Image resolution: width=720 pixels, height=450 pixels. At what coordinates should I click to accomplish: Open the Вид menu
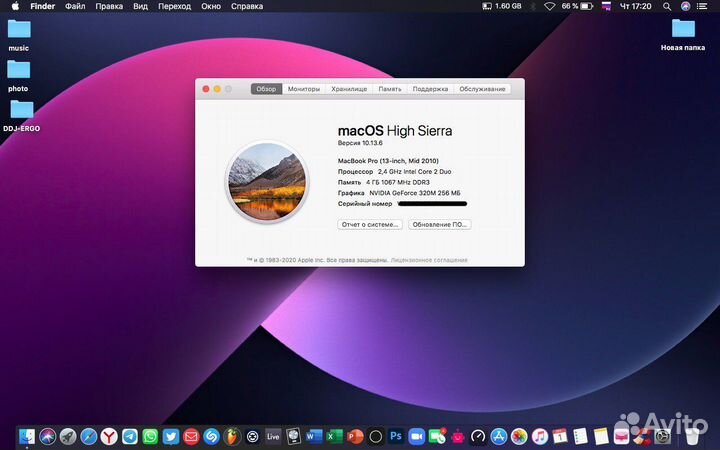coord(141,6)
